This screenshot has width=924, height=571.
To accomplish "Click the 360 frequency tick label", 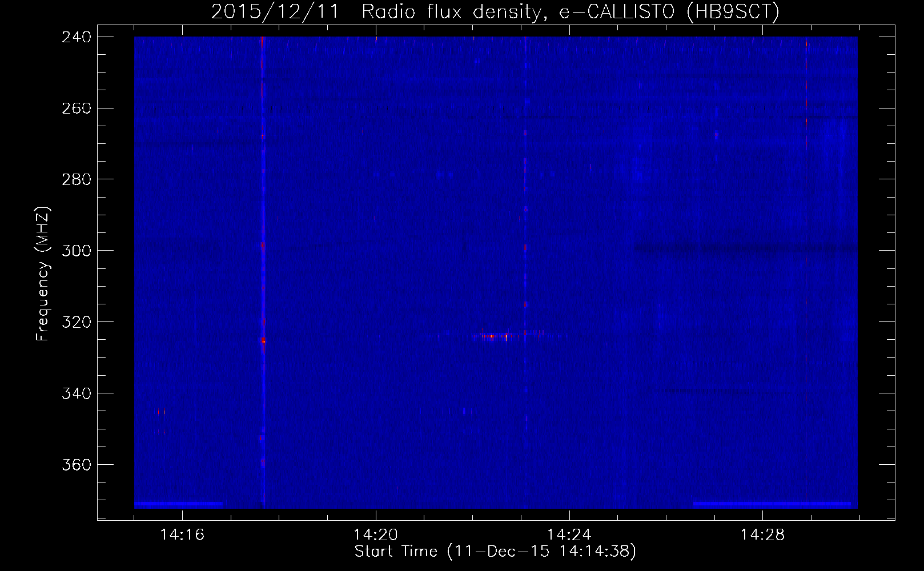I will (76, 465).
